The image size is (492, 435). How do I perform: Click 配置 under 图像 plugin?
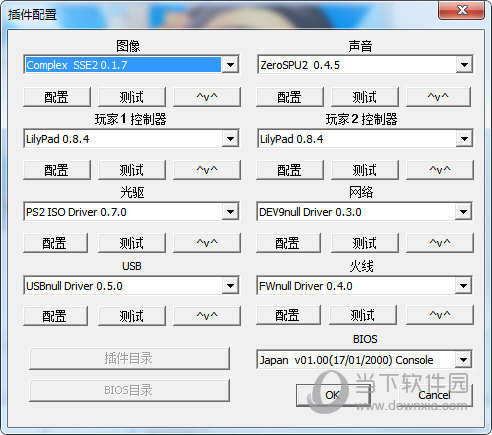(57, 97)
